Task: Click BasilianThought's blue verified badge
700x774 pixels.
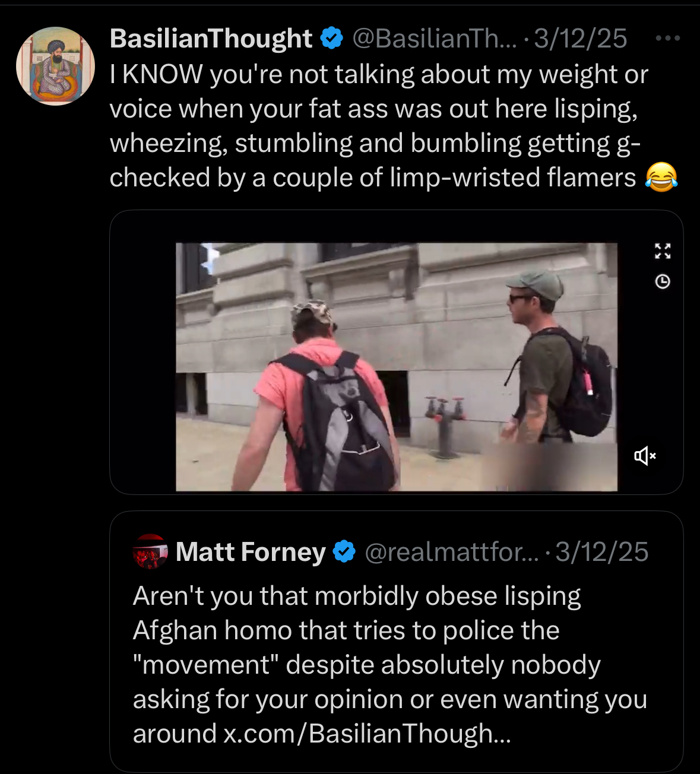Action: pos(332,39)
